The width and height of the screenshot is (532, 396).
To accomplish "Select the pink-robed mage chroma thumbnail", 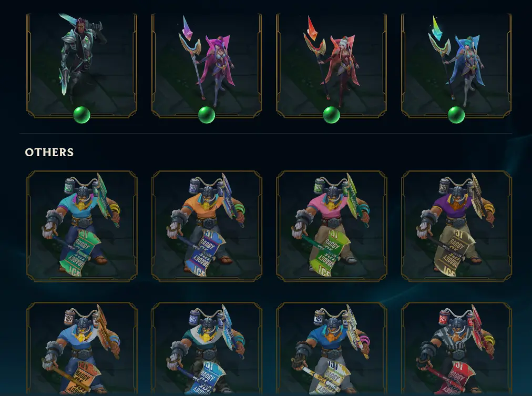I will pos(207,66).
